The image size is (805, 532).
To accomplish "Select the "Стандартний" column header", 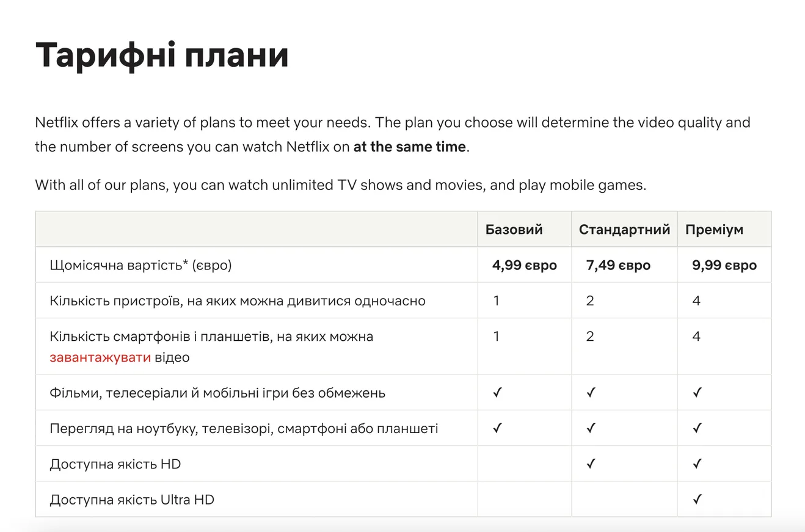I will (624, 230).
